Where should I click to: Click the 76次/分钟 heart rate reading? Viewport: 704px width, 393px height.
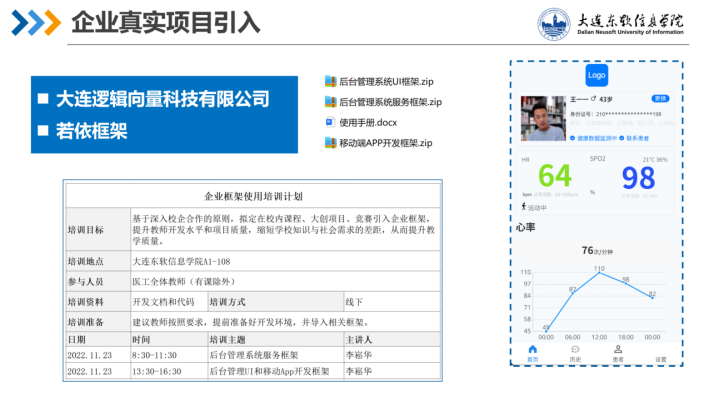coord(597,251)
